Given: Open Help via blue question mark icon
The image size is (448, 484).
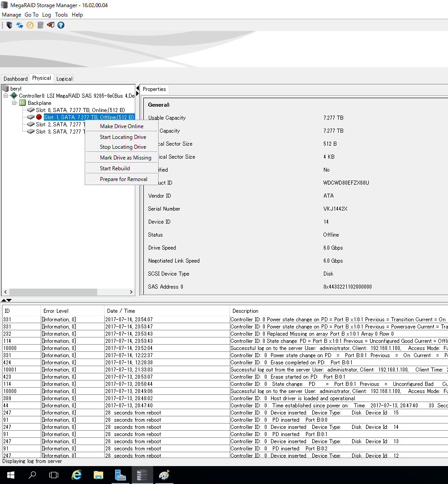Looking at the screenshot, I should (x=61, y=25).
